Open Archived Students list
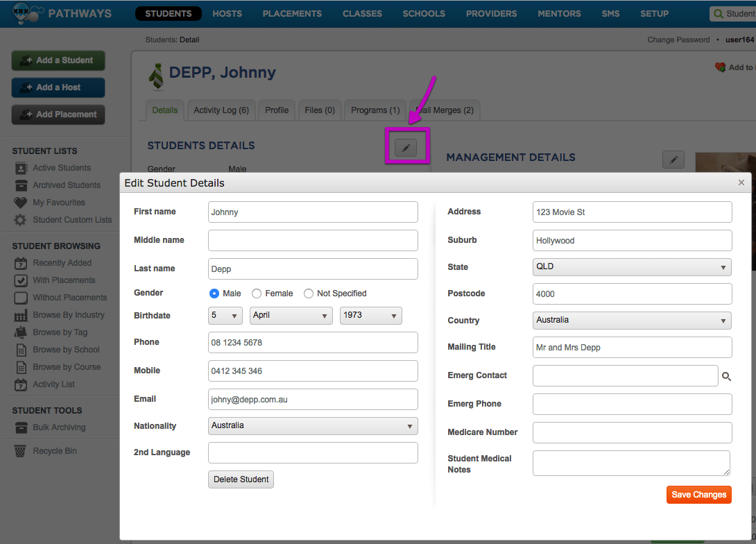The image size is (756, 544). [66, 185]
